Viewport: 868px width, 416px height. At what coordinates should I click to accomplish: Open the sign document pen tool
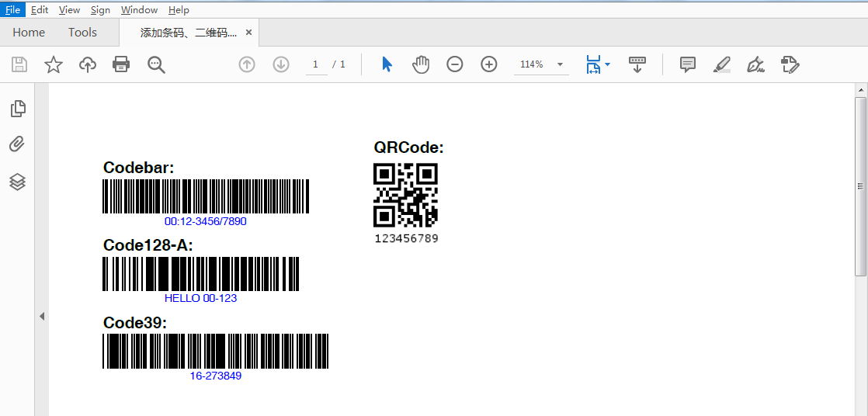click(756, 64)
